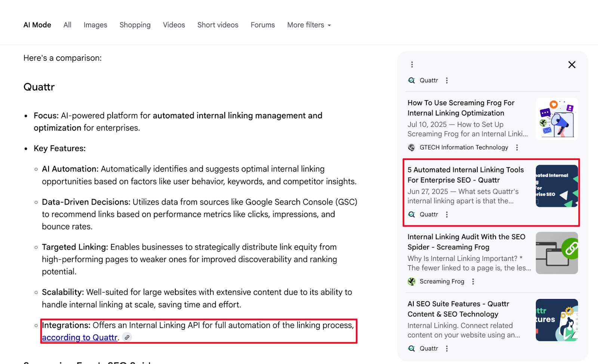Image resolution: width=598 pixels, height=364 pixels.
Task: Click the AI SEO Suite Features thumbnail
Action: [557, 320]
